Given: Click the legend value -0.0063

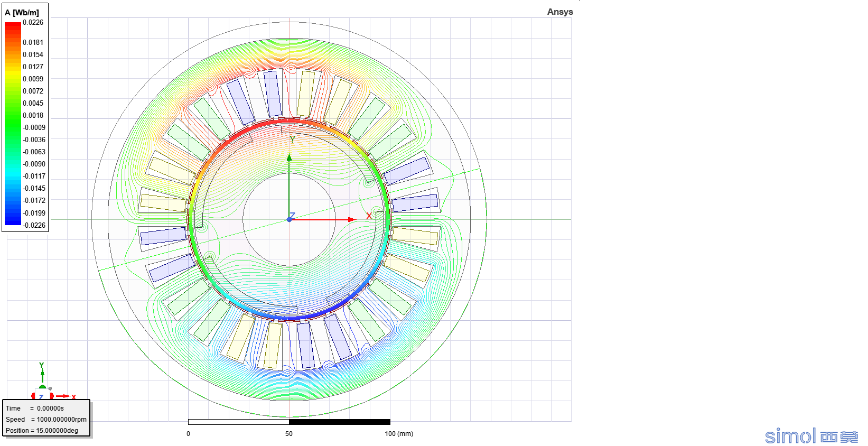Looking at the screenshot, I should (x=34, y=152).
